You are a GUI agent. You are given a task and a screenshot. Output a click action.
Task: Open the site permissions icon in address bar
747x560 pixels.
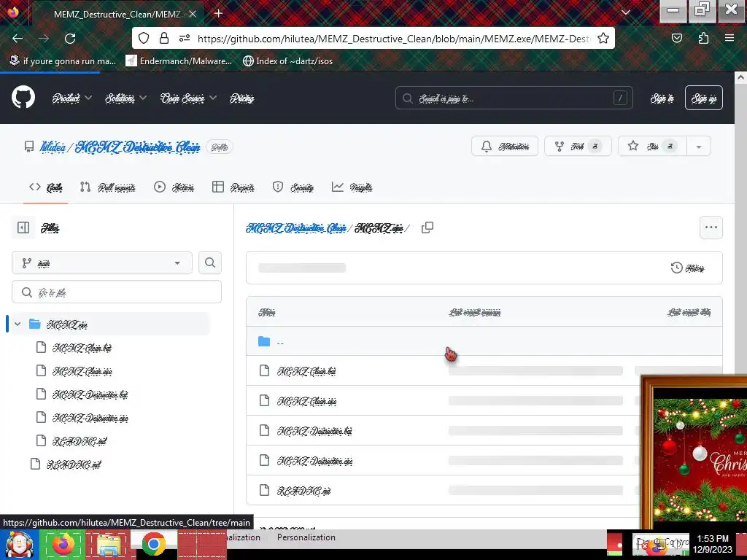185,38
